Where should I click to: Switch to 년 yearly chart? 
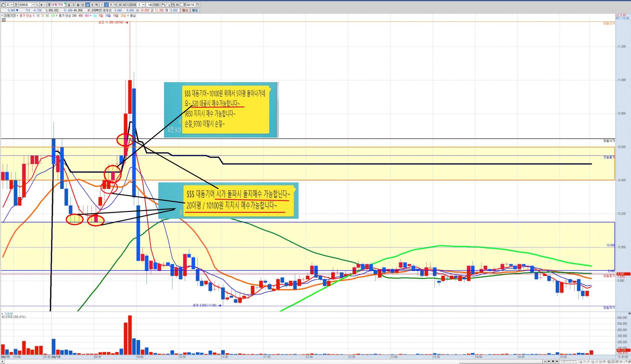(x=83, y=5)
